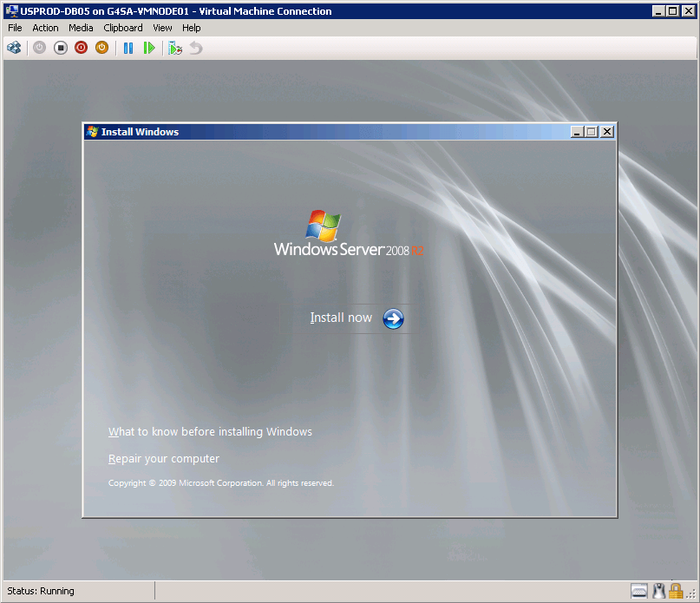
Task: Open the Clipboard menu
Action: coord(122,28)
